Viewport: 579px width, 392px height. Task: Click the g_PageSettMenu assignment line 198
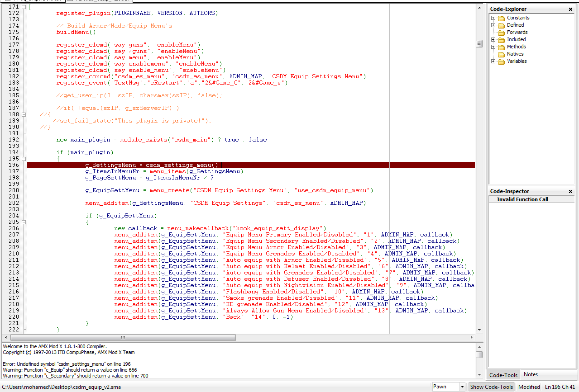[149, 178]
